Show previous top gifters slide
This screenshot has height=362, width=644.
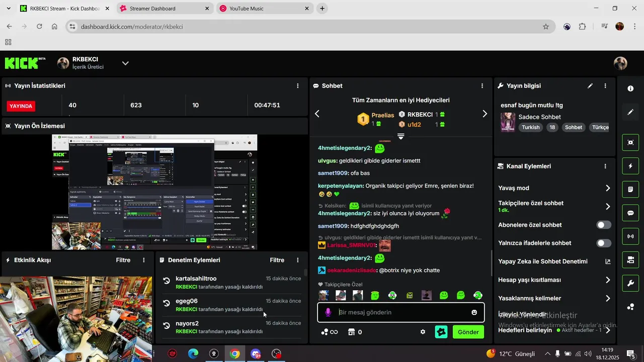click(x=317, y=114)
